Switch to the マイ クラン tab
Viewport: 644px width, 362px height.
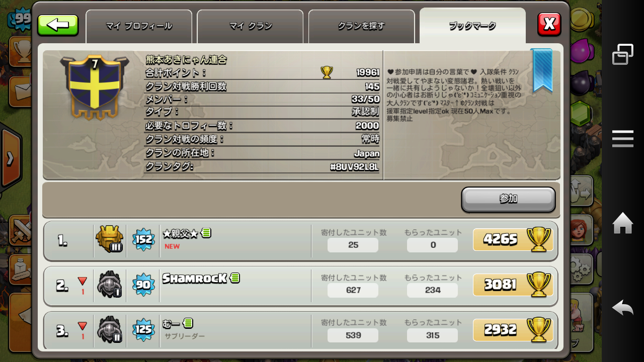click(x=250, y=26)
